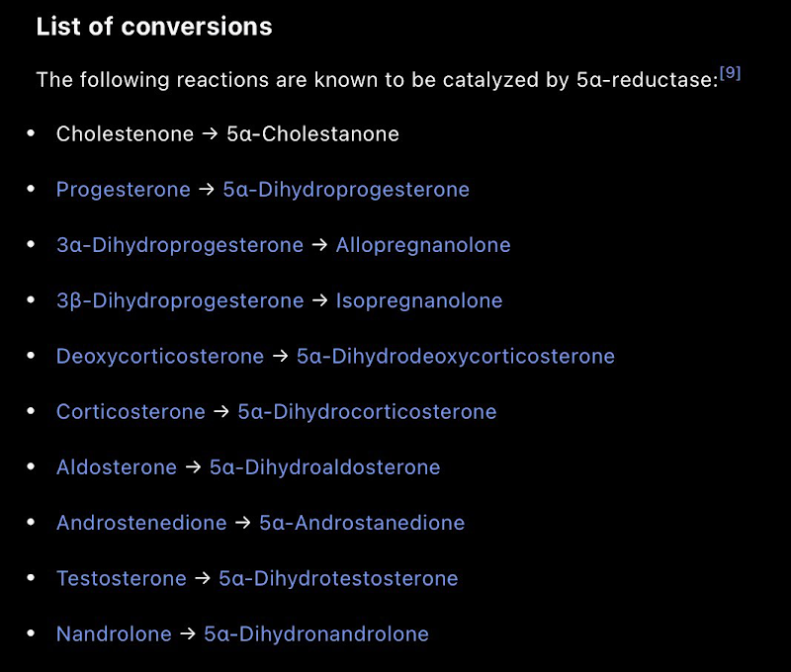The image size is (791, 672).
Task: Open the Progesterone link
Action: pyautogui.click(x=123, y=190)
